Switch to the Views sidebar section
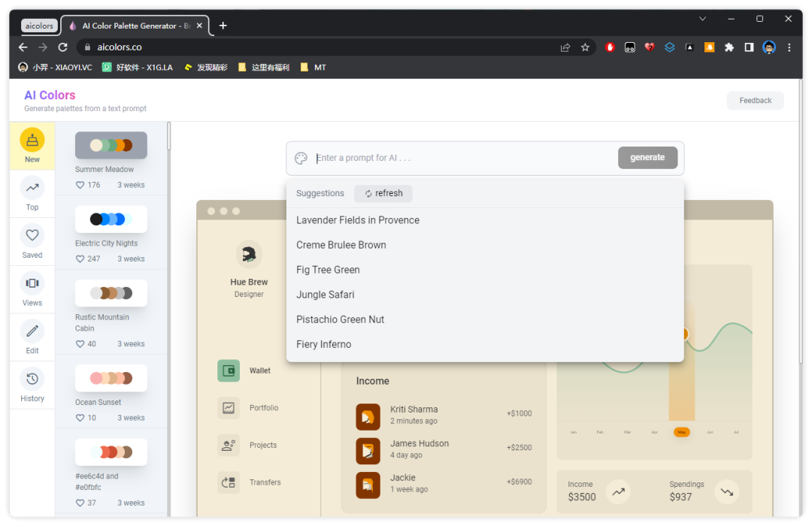 click(x=32, y=289)
